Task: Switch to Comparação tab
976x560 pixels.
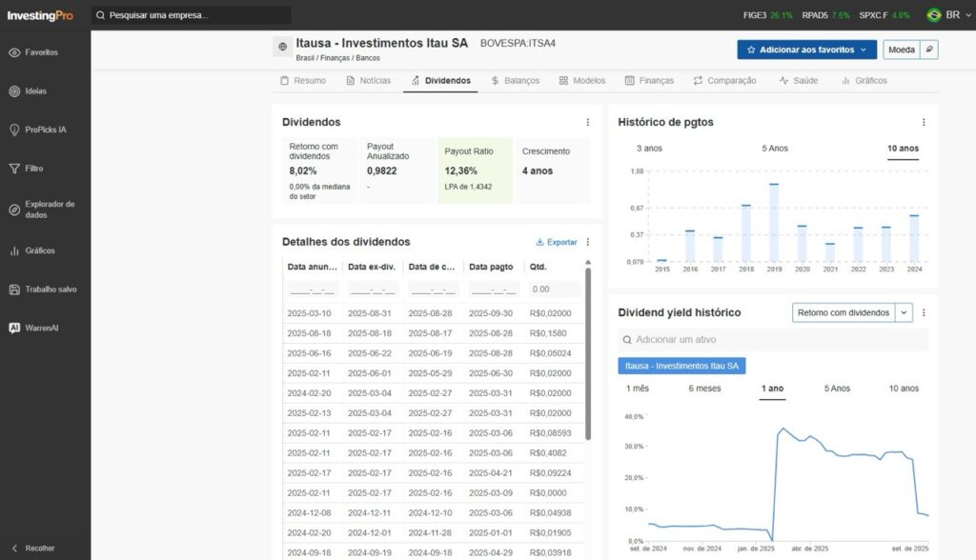Action: tap(724, 81)
